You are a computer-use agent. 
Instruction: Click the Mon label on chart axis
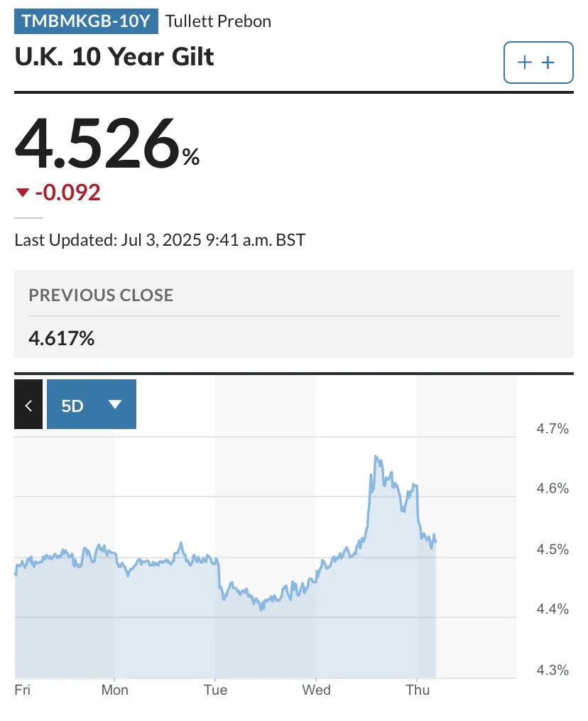114,690
